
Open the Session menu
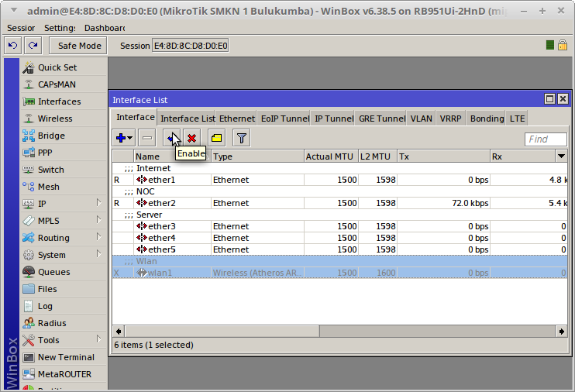21,28
